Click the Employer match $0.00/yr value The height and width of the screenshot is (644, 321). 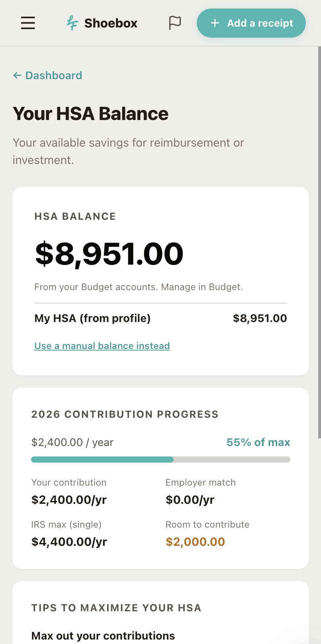pyautogui.click(x=190, y=500)
